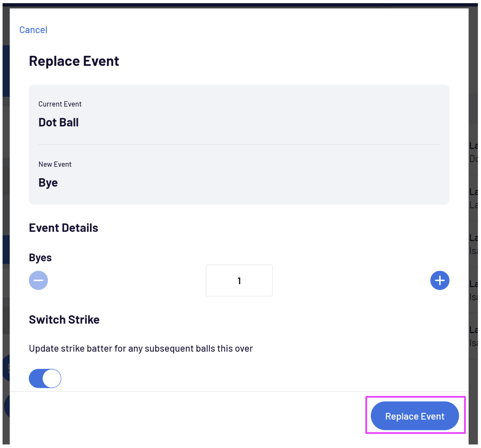Click the New Event label
The image size is (481, 448).
click(x=55, y=164)
